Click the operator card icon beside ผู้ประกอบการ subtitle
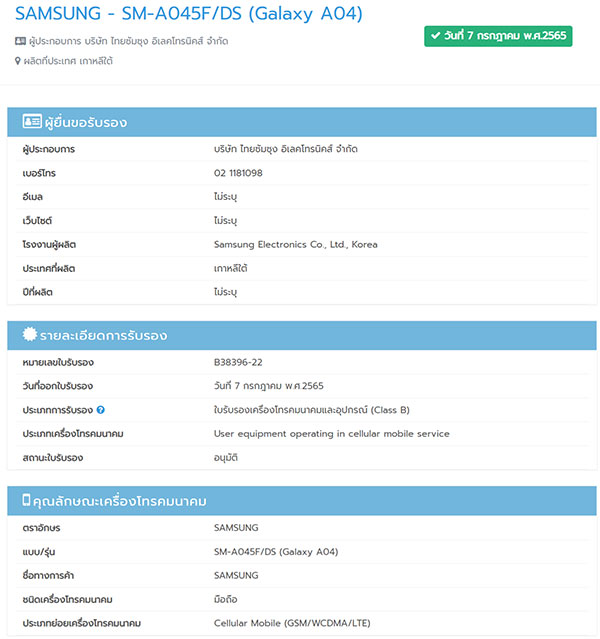Viewport: 600px width, 639px height. [x=20, y=41]
